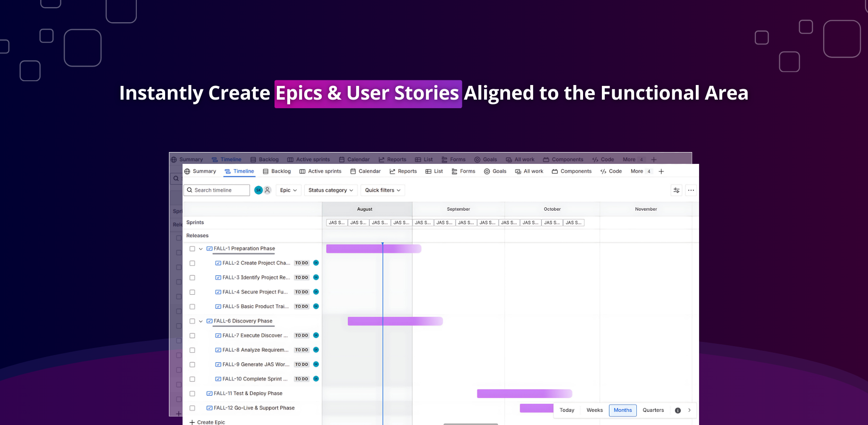The image size is (868, 425).
Task: Open the Backlog view
Action: coord(281,171)
